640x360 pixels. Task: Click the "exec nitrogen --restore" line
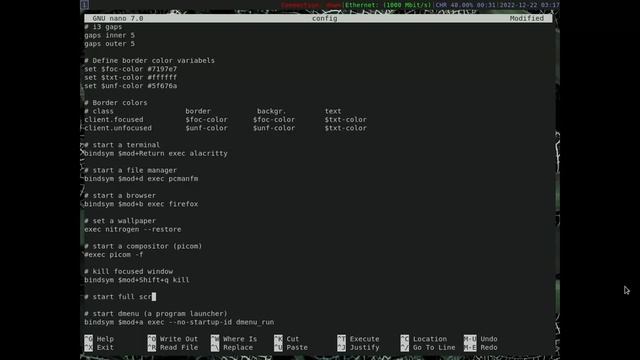[133, 230]
